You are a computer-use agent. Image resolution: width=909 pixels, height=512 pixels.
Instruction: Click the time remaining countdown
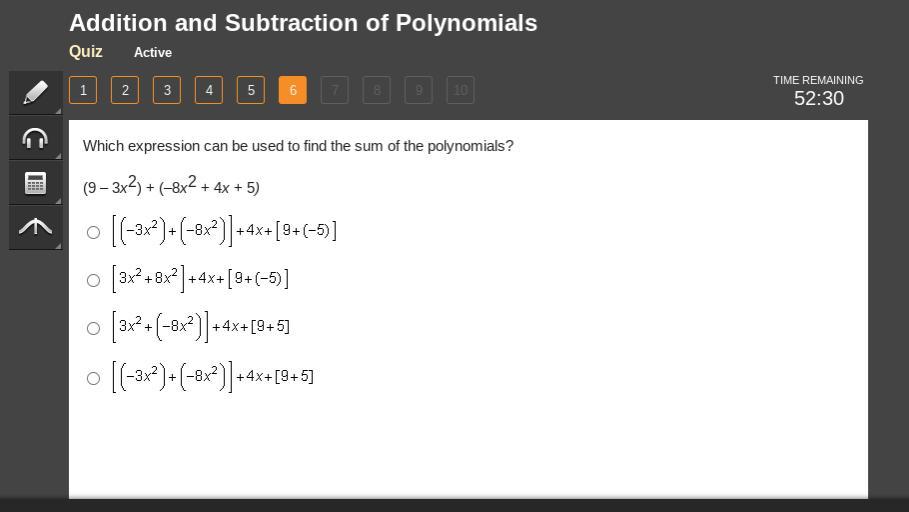tap(818, 98)
